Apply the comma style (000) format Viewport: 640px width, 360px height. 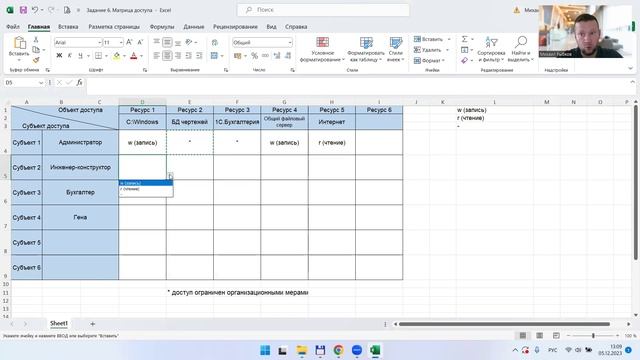click(x=265, y=56)
